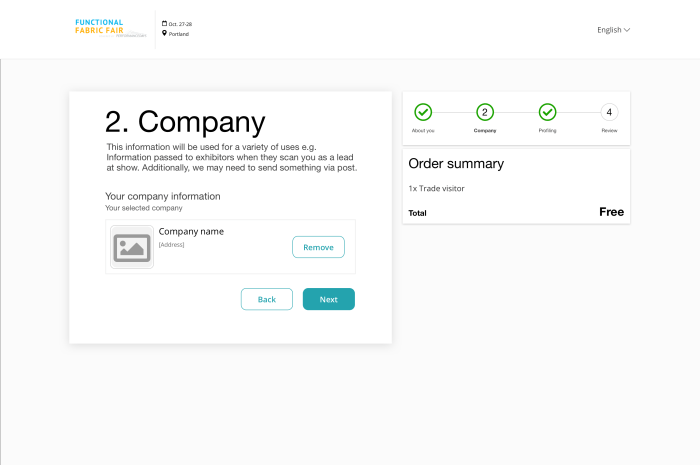The height and width of the screenshot is (465, 700).
Task: Click the 'Review' step label
Action: [x=609, y=131]
